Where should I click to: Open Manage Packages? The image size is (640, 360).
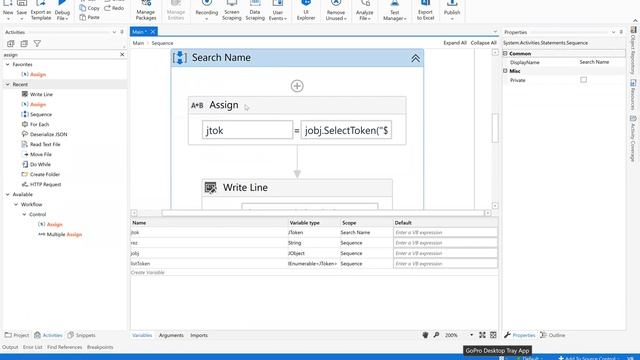coord(146,10)
